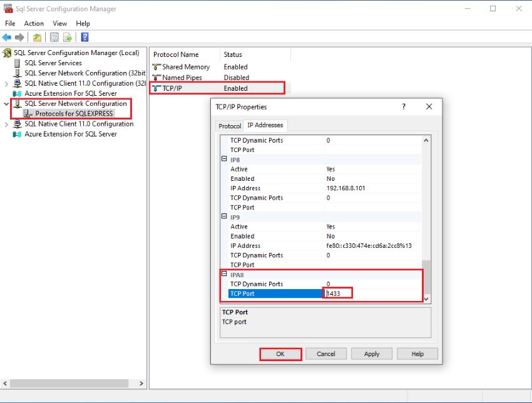Click the Export List toolbar icon
Screen dimensions: 532x403
[x=68, y=38]
